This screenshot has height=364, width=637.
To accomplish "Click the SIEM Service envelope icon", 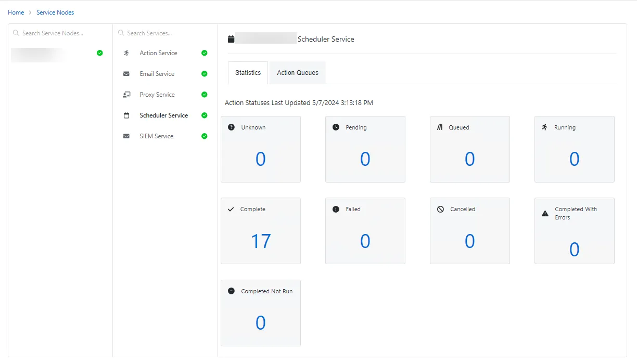I will 125,136.
